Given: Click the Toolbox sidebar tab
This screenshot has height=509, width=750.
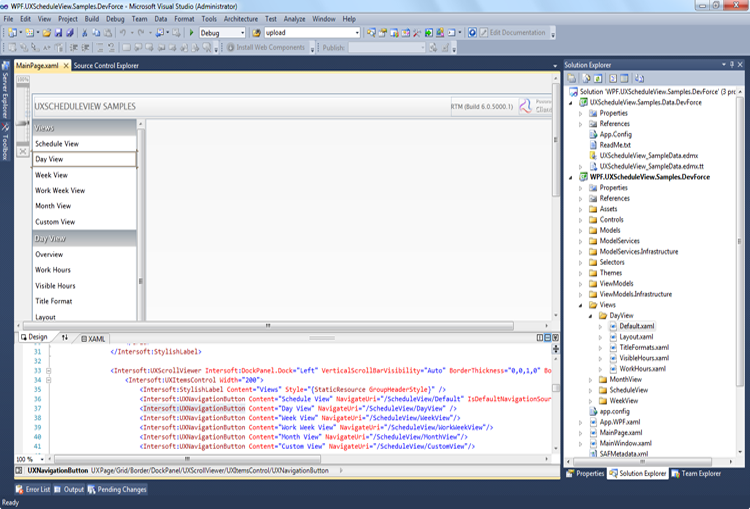Looking at the screenshot, I should (x=5, y=142).
